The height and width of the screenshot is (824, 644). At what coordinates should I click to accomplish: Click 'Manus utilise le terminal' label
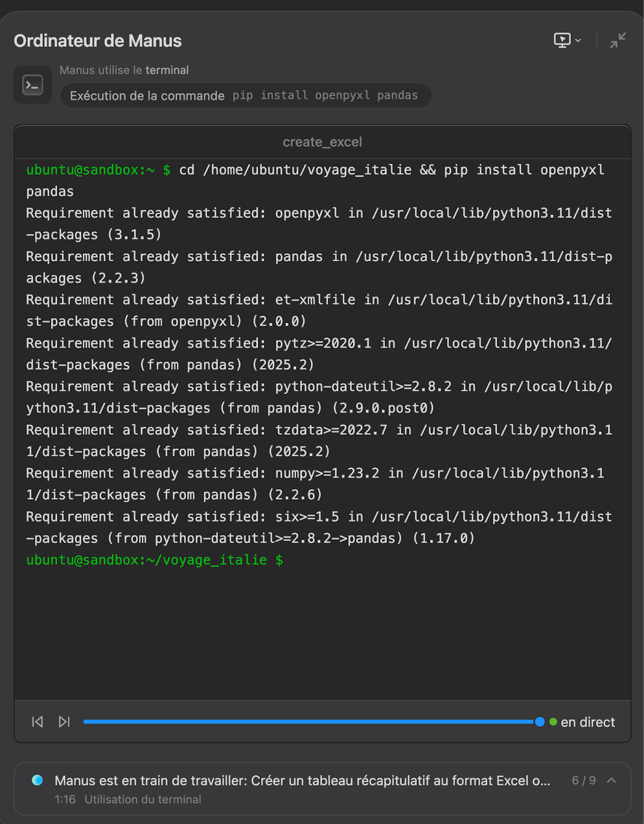[124, 70]
